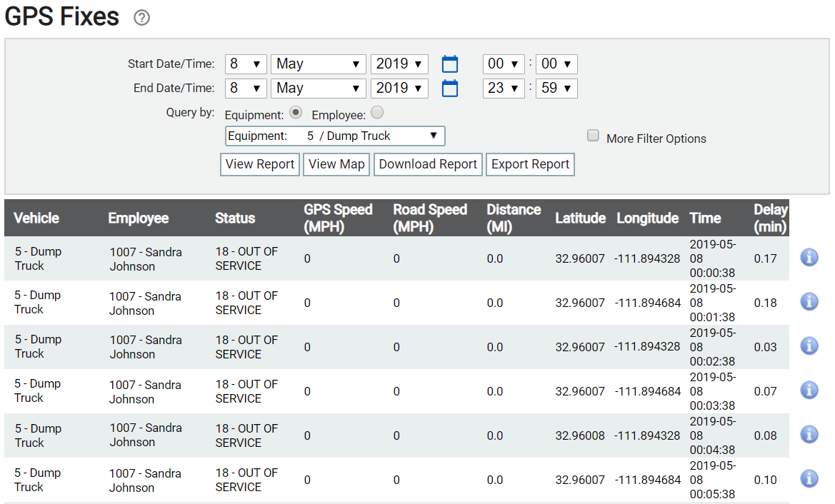835x504 pixels.
Task: Click the time cell ending 00:03:38
Action: click(x=713, y=391)
